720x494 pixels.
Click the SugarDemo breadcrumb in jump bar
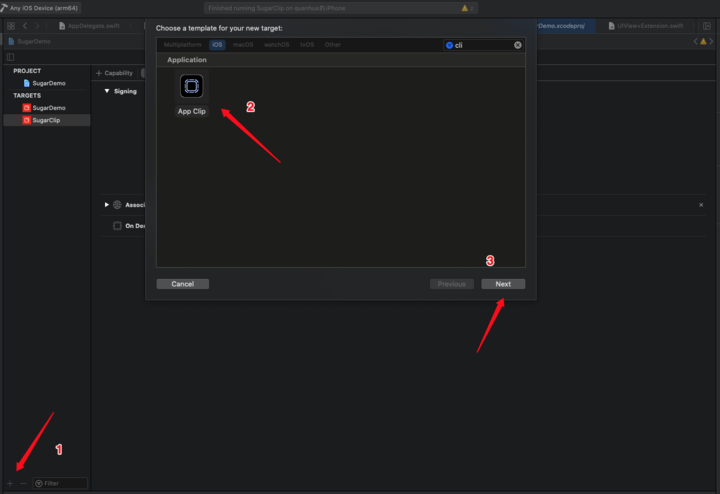30,41
